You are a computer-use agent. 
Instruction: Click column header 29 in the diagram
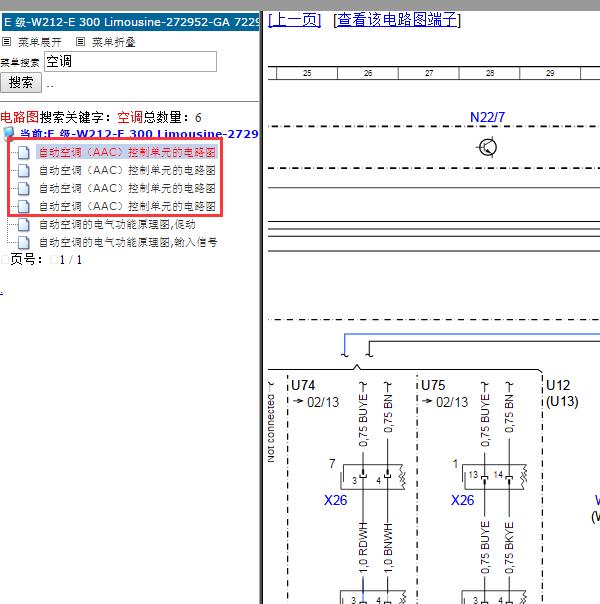[x=550, y=73]
